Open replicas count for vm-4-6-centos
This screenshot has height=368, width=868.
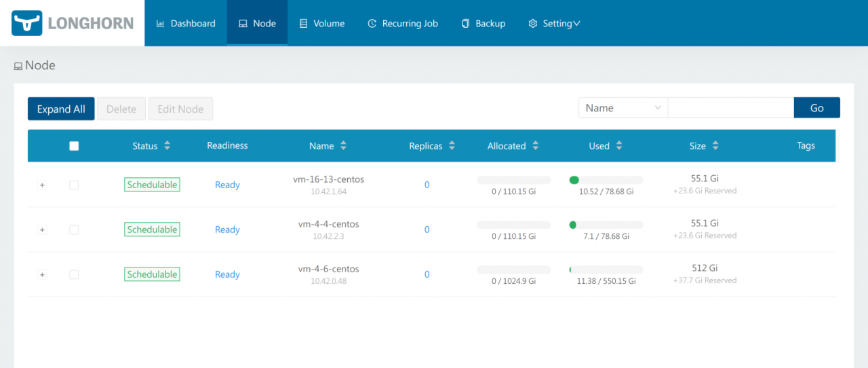pos(427,274)
